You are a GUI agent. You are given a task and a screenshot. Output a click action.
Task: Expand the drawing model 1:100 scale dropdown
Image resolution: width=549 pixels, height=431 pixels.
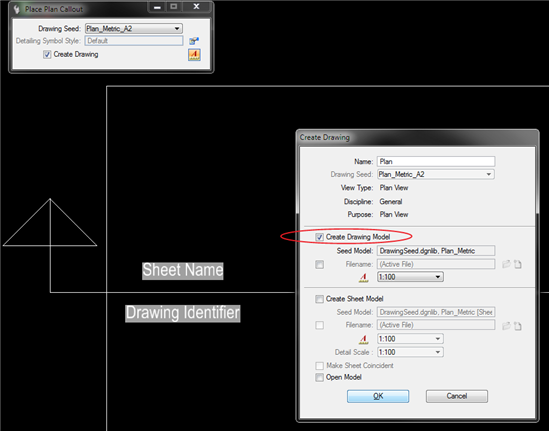[x=410, y=277]
